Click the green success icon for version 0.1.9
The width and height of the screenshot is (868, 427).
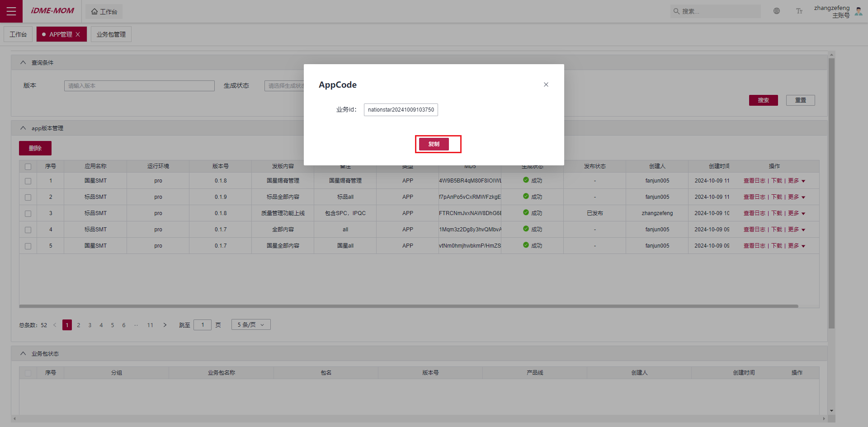(x=526, y=197)
